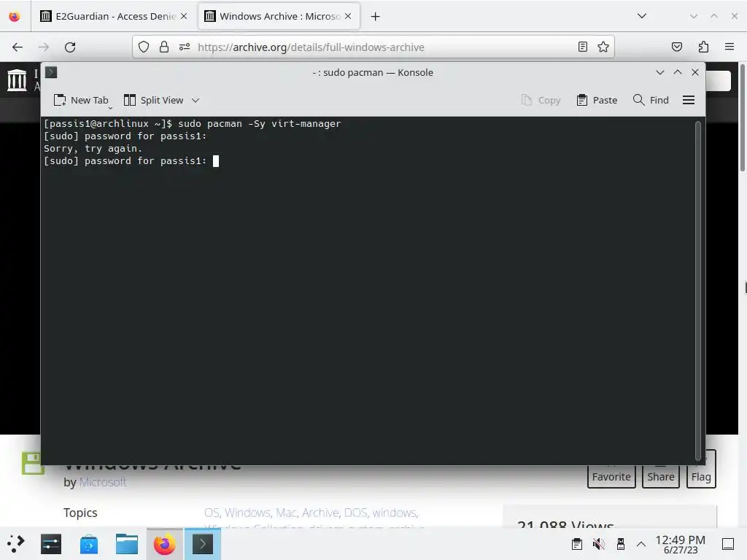
Task: Minimize Konsole window with down chevron
Action: [659, 72]
